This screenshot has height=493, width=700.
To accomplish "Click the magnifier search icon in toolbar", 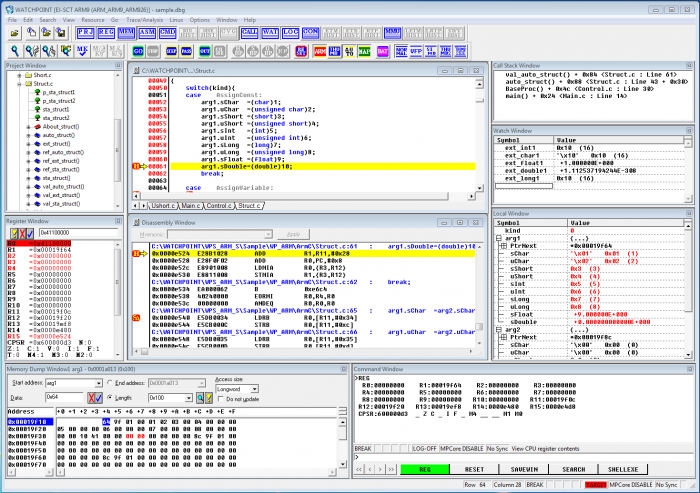I will [x=15, y=51].
